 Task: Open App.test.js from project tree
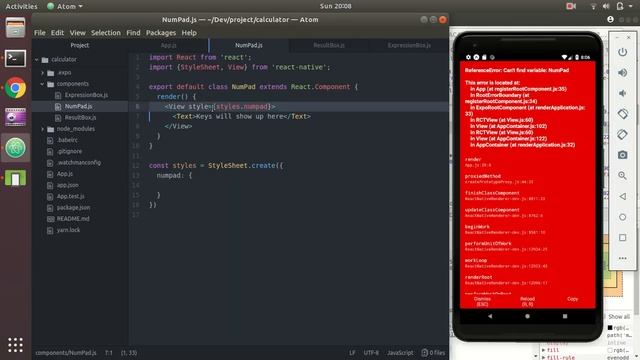pos(70,196)
